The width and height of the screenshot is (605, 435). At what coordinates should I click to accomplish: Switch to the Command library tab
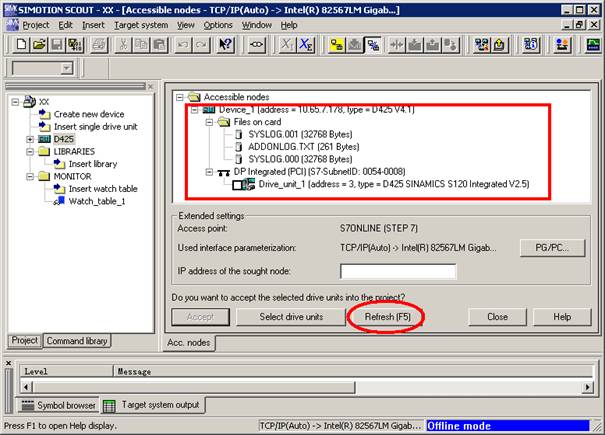coord(77,340)
